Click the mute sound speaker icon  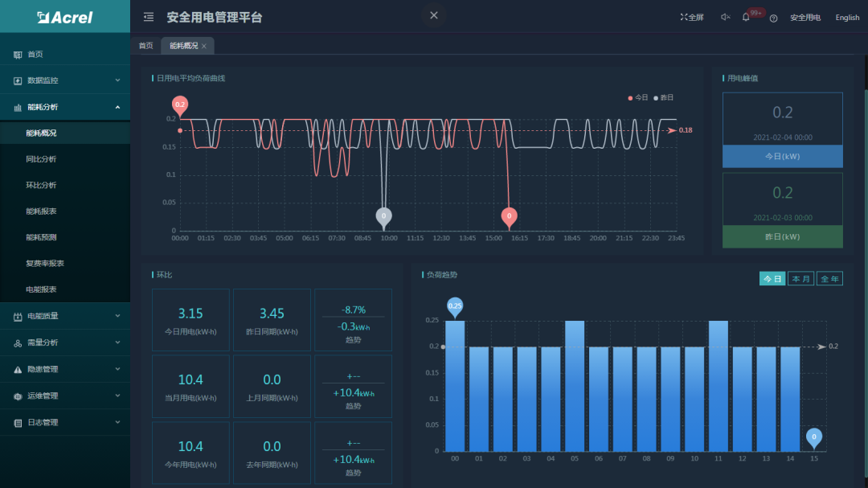tap(725, 17)
